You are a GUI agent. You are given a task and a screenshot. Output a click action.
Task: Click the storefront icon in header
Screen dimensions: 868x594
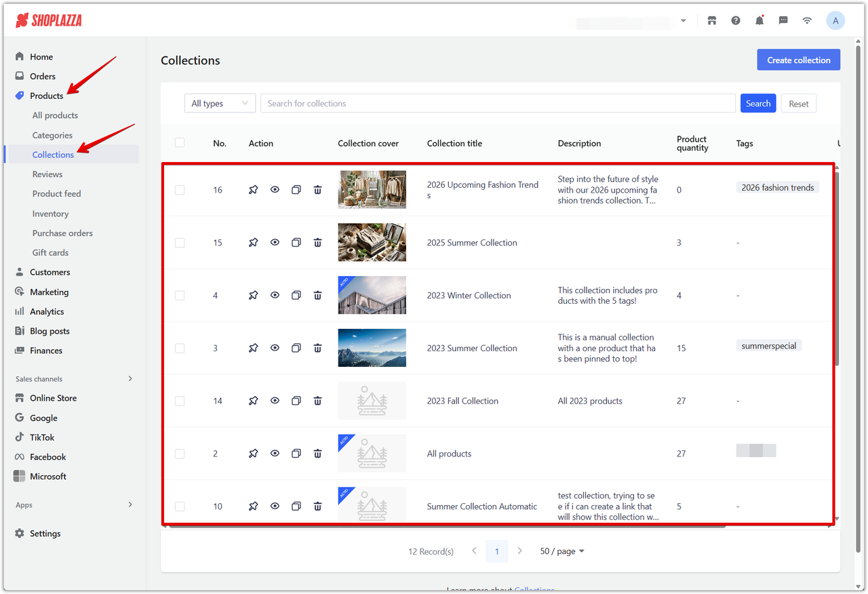click(x=712, y=20)
